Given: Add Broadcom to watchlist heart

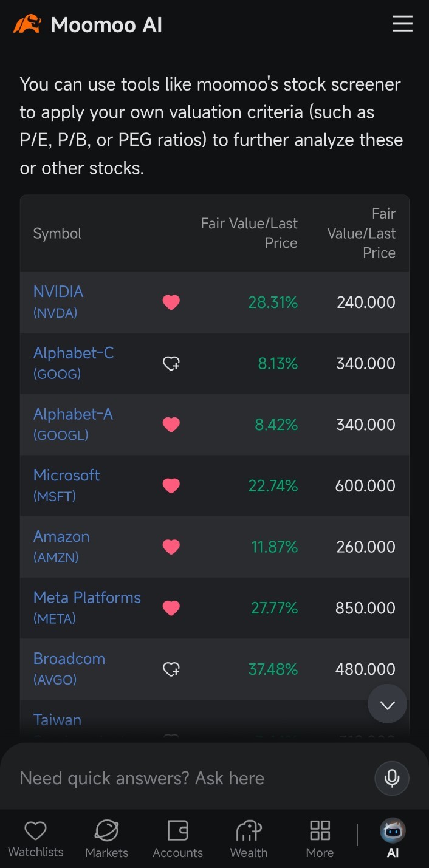Looking at the screenshot, I should (171, 669).
